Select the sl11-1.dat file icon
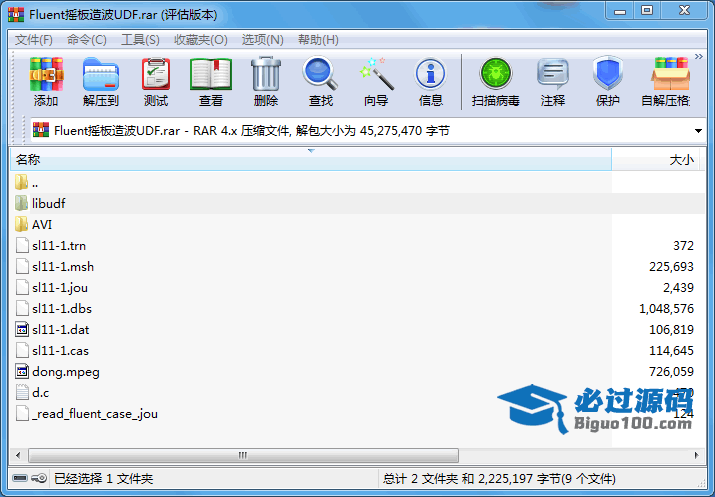 pyautogui.click(x=22, y=329)
